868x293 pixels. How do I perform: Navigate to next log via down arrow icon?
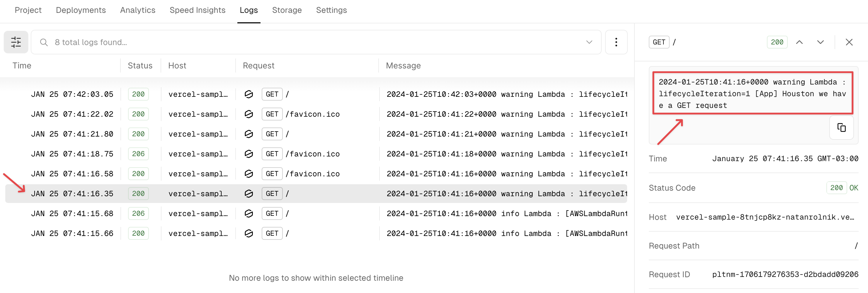[x=821, y=42]
